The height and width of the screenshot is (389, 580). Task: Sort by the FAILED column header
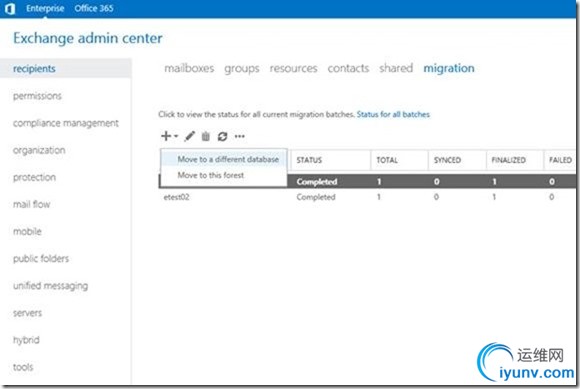click(560, 160)
